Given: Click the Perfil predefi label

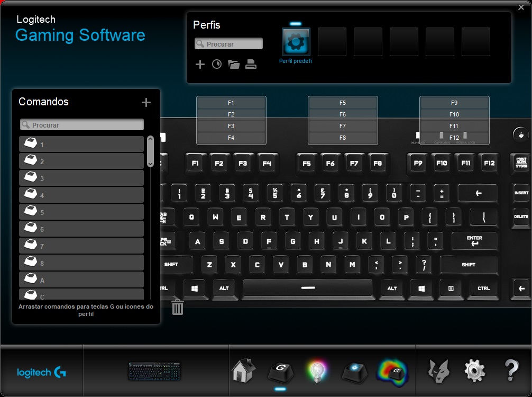Looking at the screenshot, I should point(296,61).
